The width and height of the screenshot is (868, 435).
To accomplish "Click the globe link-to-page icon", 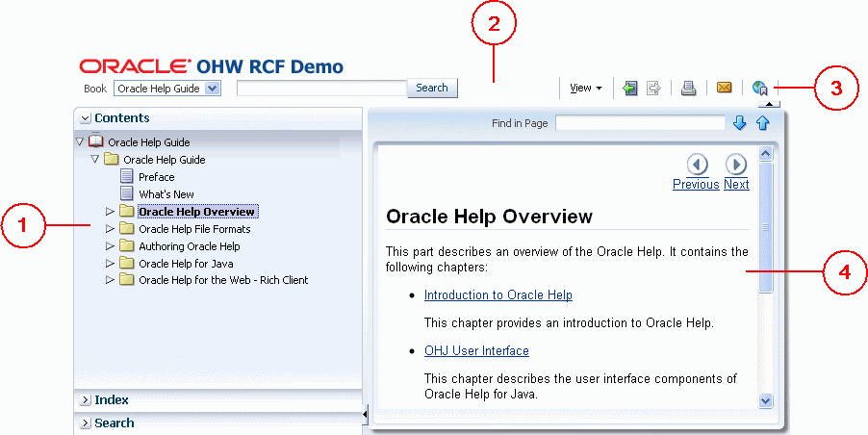I will [760, 88].
